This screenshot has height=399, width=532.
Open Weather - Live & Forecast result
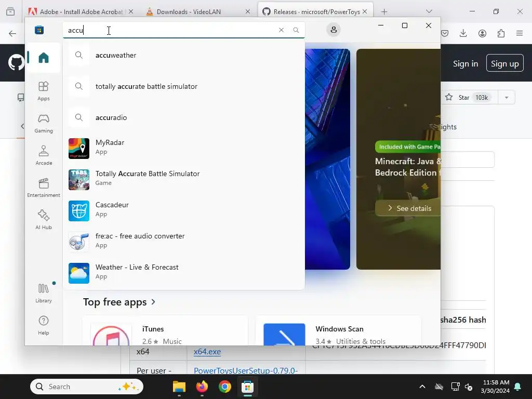pos(183,273)
